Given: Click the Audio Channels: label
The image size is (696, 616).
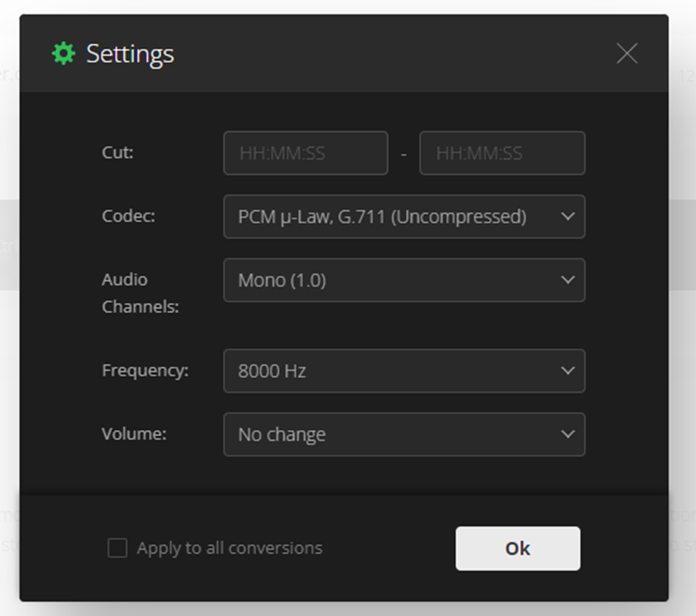Looking at the screenshot, I should coord(140,293).
